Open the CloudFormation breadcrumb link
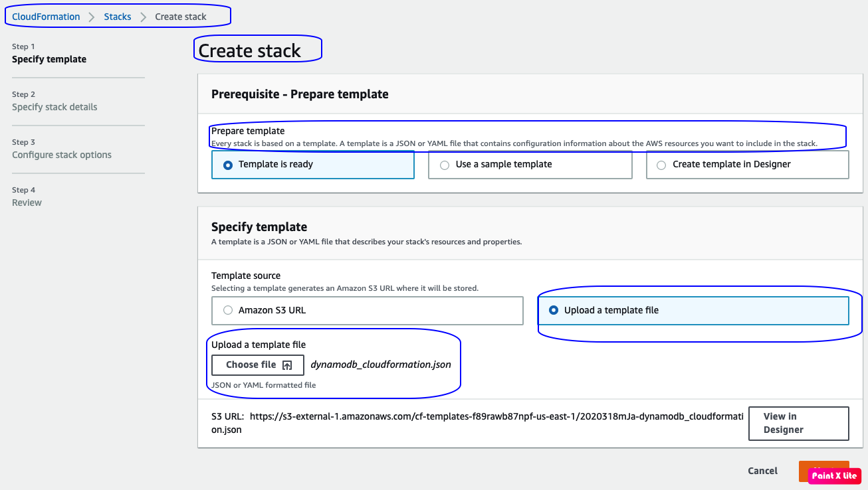 tap(46, 17)
